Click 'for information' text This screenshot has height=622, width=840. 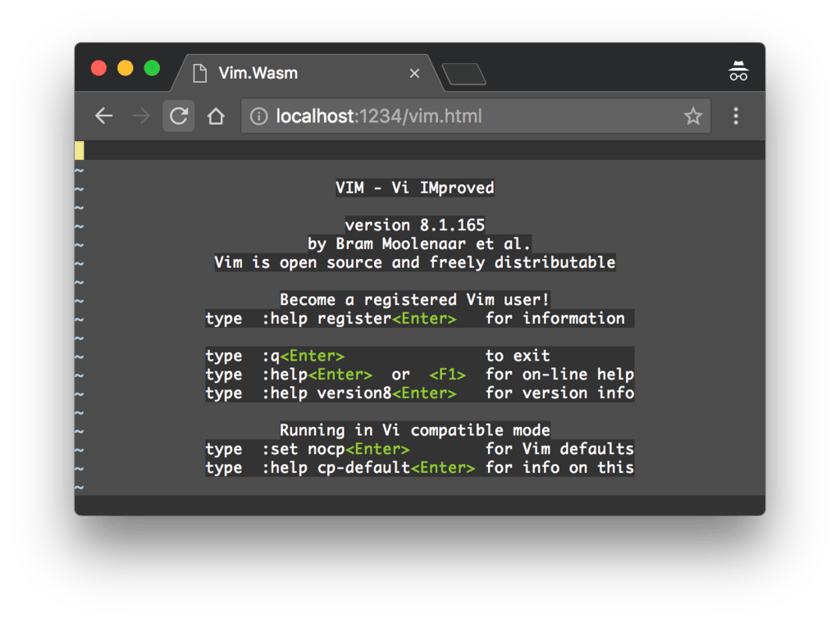[555, 318]
